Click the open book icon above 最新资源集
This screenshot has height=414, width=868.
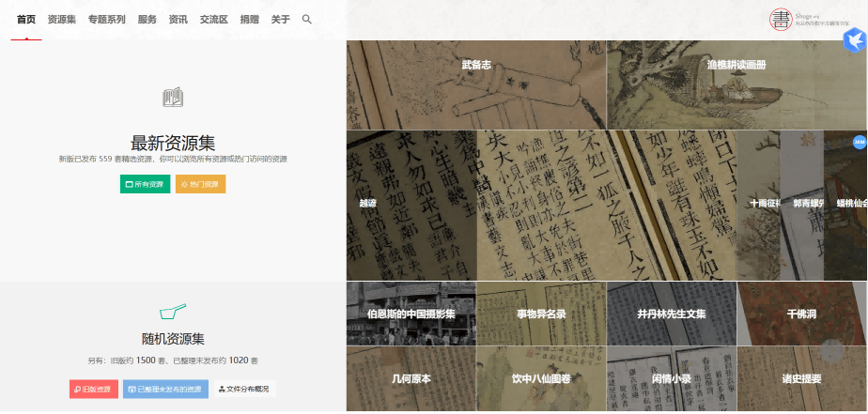pyautogui.click(x=173, y=97)
